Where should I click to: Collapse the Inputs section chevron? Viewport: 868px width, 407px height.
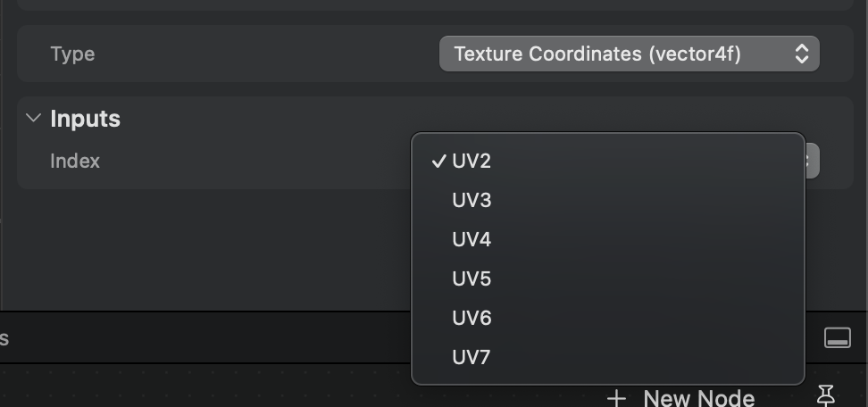click(x=34, y=118)
